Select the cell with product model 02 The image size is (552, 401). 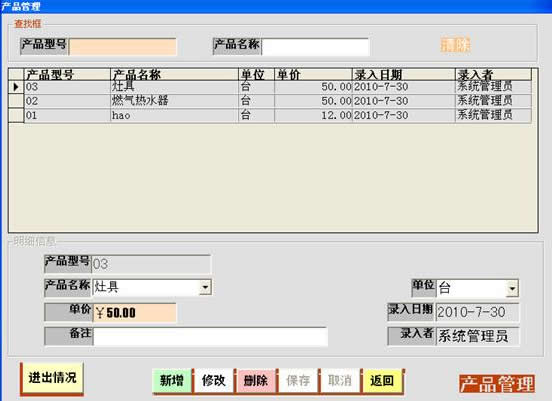tap(67, 101)
